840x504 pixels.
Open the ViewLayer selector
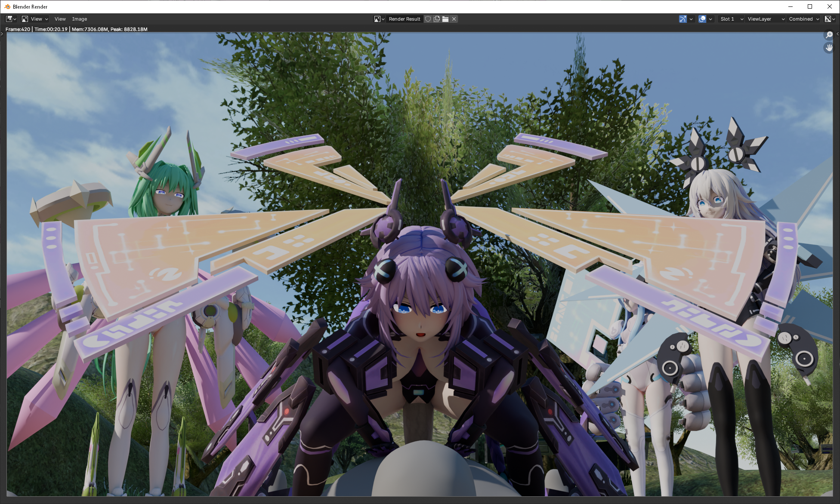[765, 19]
